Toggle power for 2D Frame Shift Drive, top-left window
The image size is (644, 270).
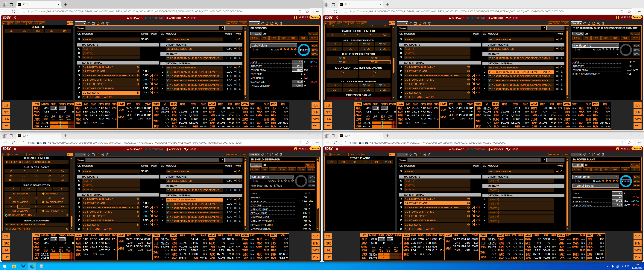click(x=151, y=80)
